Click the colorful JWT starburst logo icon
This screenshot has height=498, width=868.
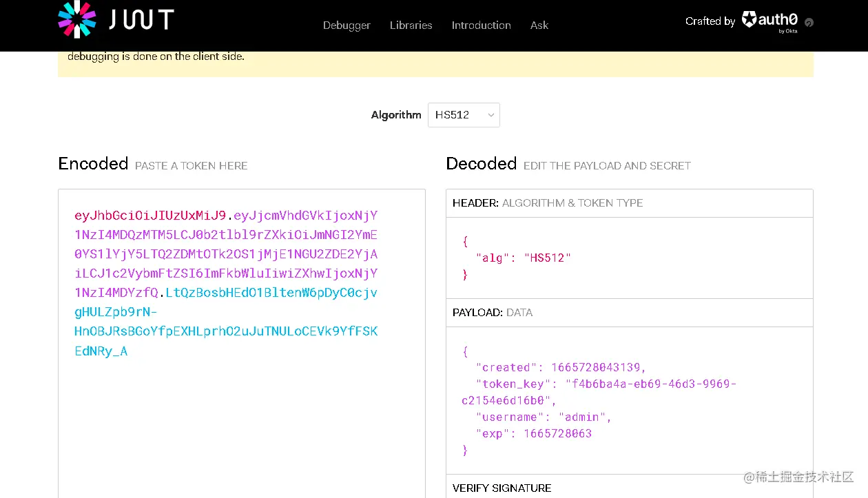(x=76, y=19)
